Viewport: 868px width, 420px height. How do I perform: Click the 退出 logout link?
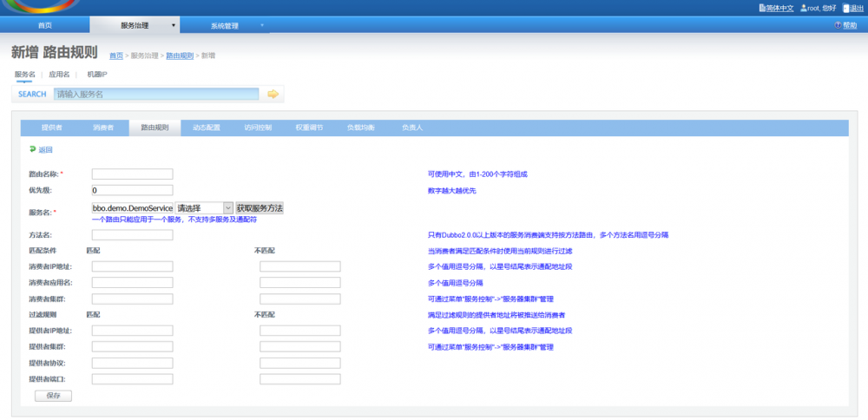pyautogui.click(x=857, y=9)
